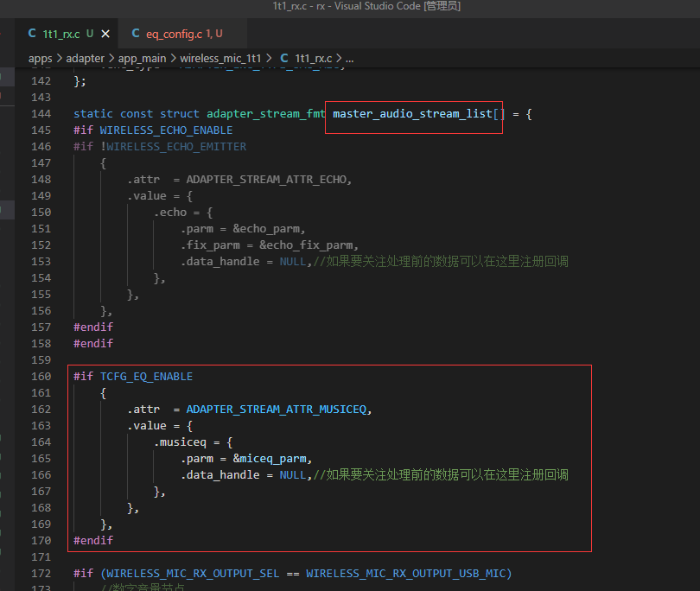Click line number 144 in gutter
Image resolution: width=700 pixels, height=591 pixels.
point(41,114)
